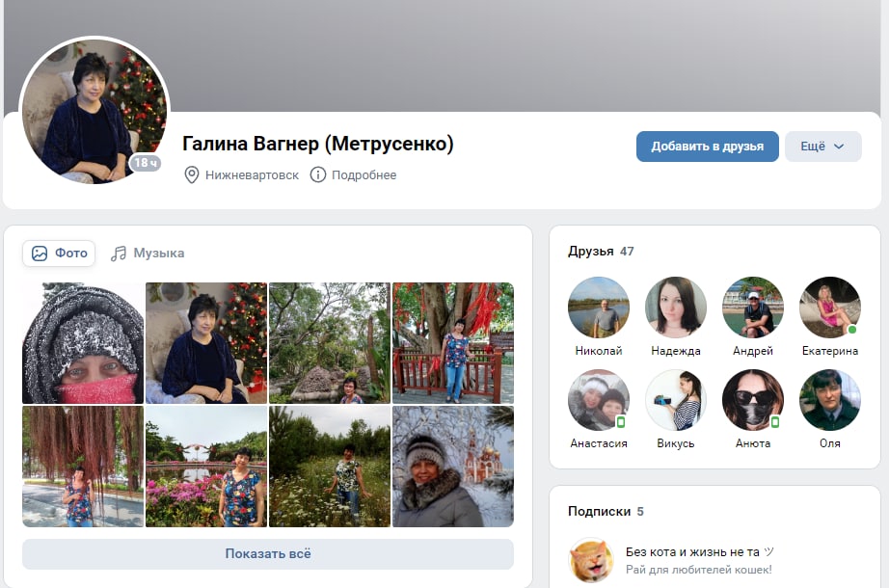
Task: Open the profile avatar photo
Action: (x=94, y=111)
